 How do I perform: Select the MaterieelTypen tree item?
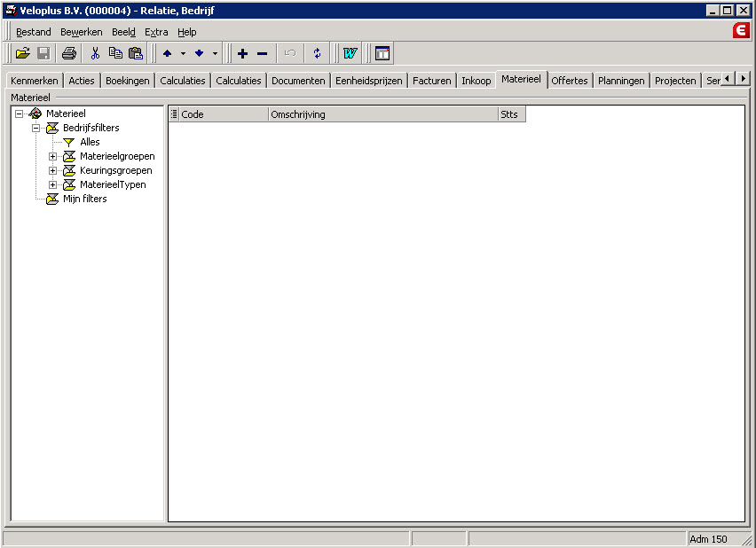click(113, 185)
